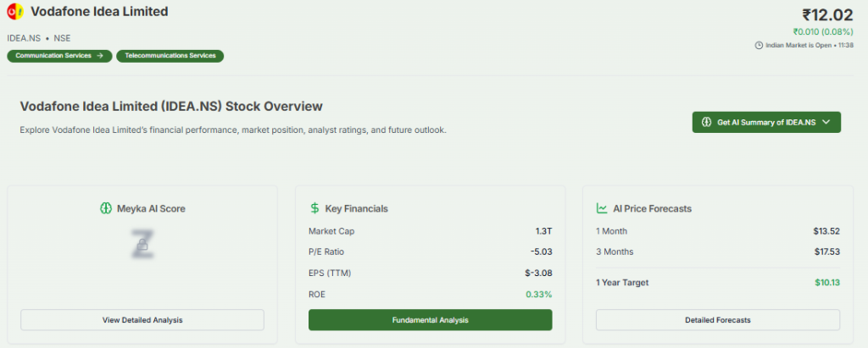The height and width of the screenshot is (348, 868).
Task: Click the Key Financials dollar sign icon
Action: tap(314, 207)
